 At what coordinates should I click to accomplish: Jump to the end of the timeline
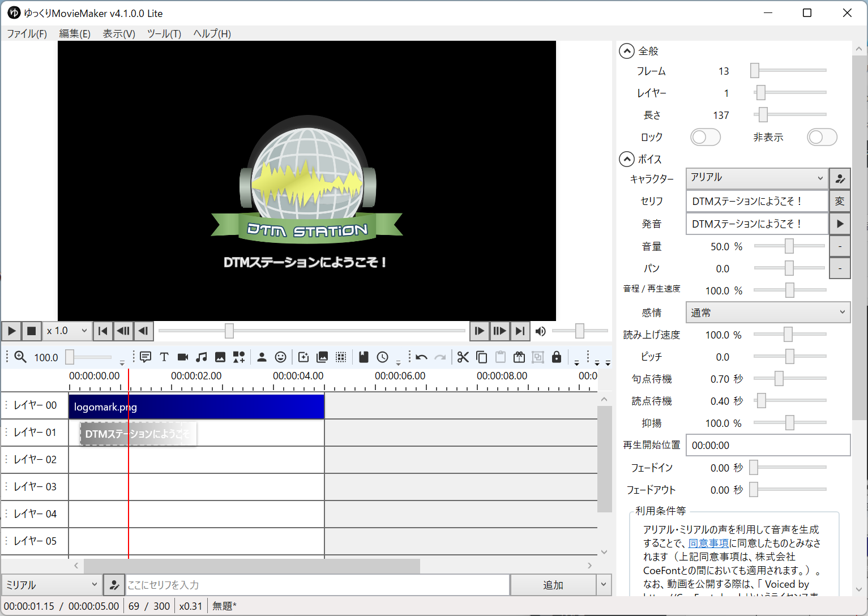pos(520,331)
